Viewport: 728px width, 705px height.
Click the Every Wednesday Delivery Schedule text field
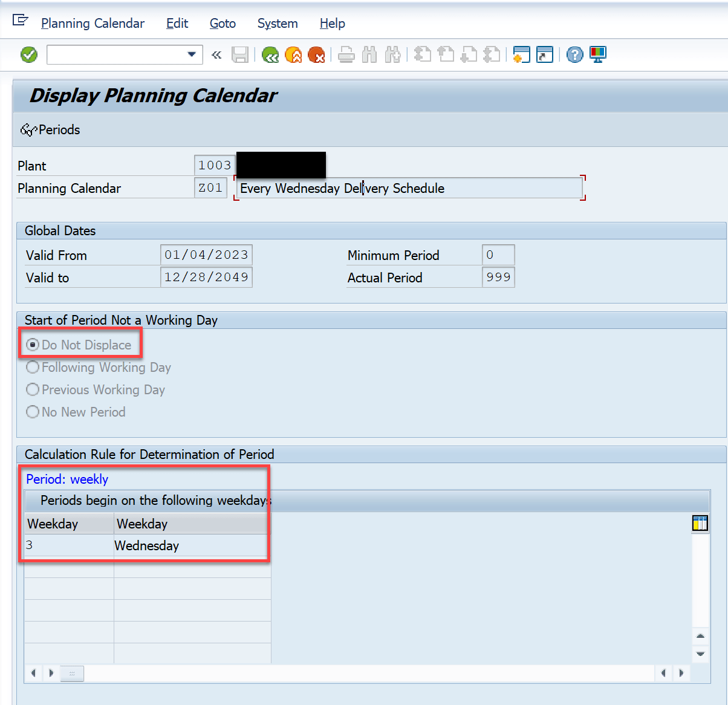[x=409, y=188]
